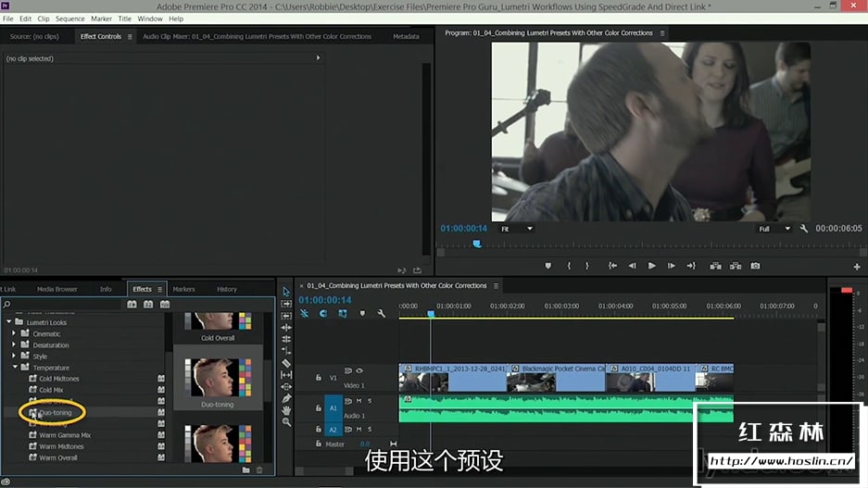
Task: Select the Slip tool
Action: pyautogui.click(x=286, y=375)
